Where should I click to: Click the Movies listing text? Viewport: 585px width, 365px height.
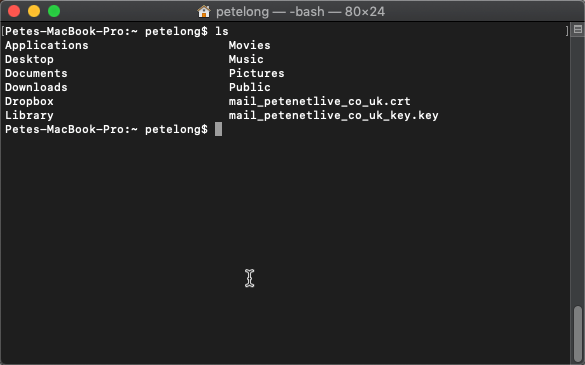pos(250,45)
